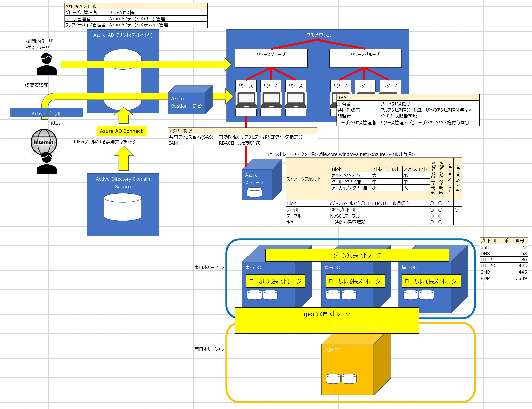Click the small cylinder inside Azure ストレージ cube
The height and width of the screenshot is (409, 532).
point(255,192)
